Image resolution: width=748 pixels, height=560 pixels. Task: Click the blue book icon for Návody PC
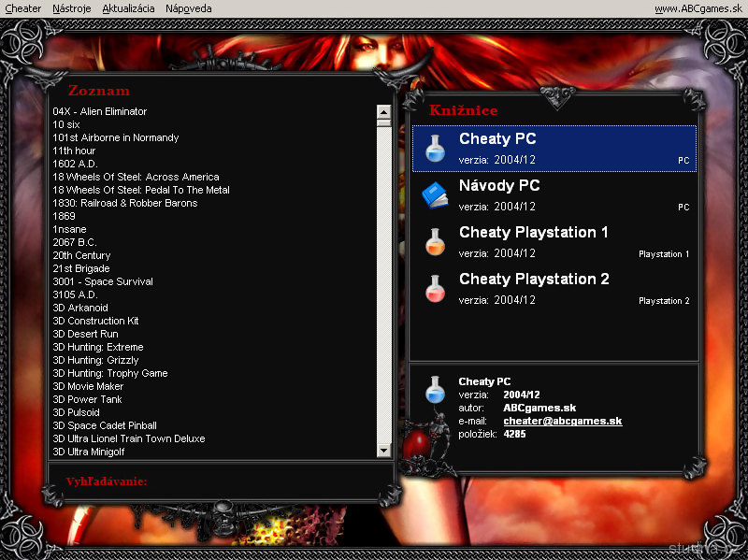pos(435,195)
